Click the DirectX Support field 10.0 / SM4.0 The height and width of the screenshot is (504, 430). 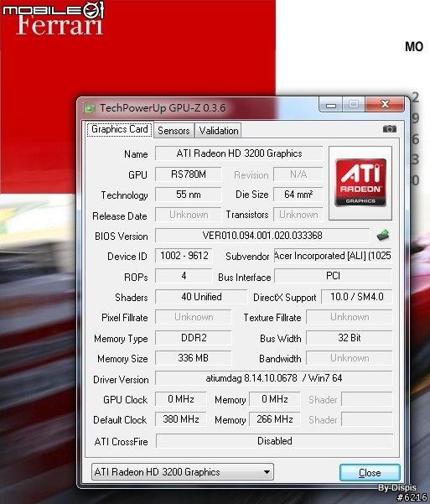357,297
